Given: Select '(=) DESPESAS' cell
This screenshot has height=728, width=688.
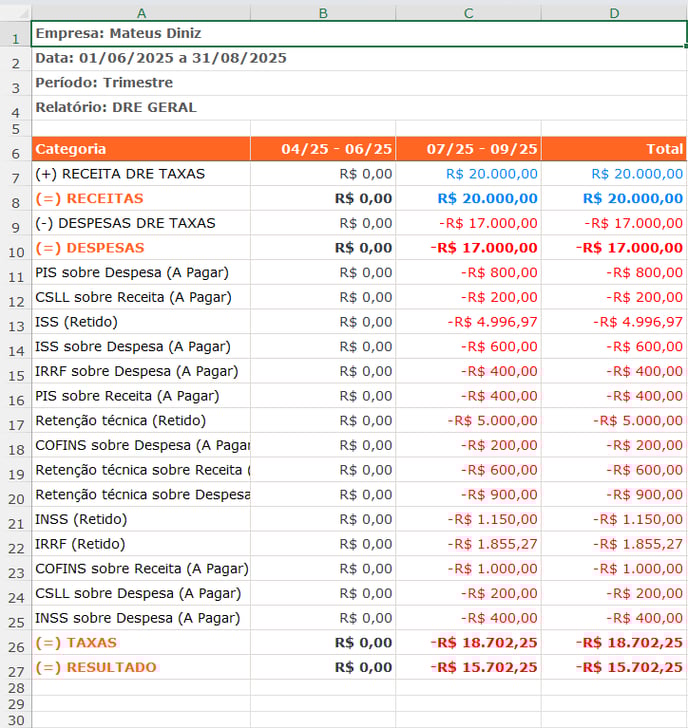Looking at the screenshot, I should pos(141,247).
